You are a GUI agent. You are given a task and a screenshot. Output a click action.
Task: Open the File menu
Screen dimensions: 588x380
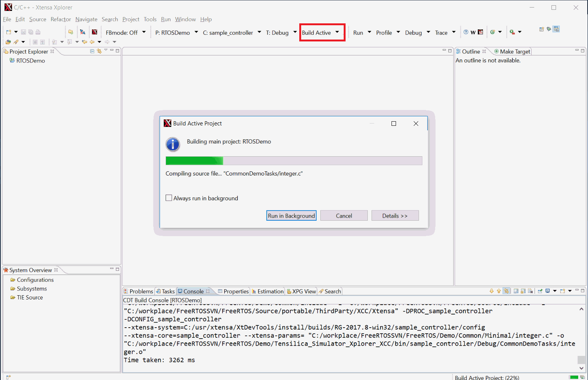[x=7, y=19]
